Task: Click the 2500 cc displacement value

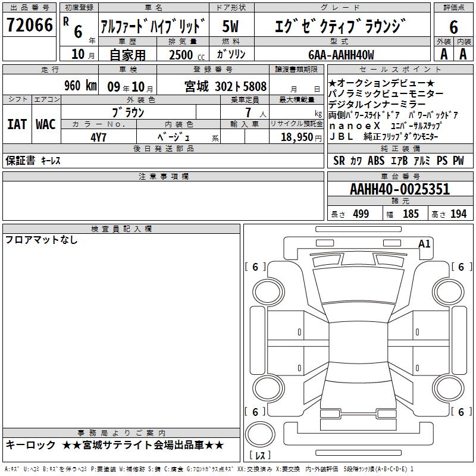Action: 181,55
